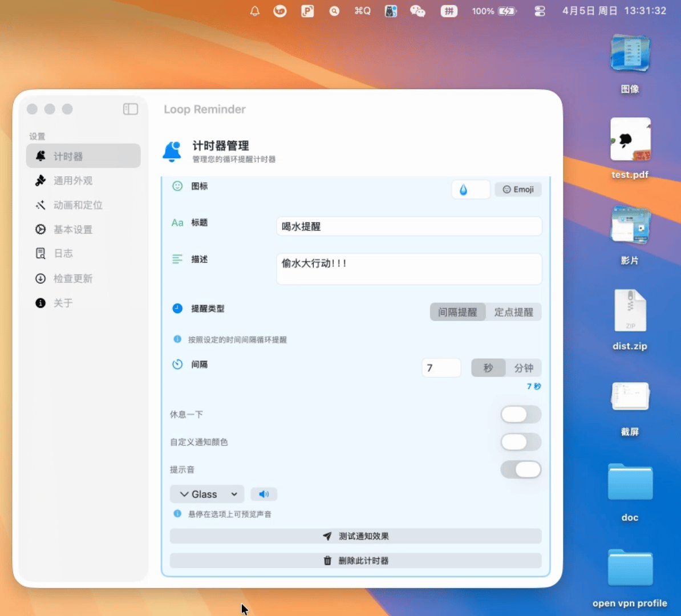Click the 删除此计时器 button
The width and height of the screenshot is (681, 616).
355,561
